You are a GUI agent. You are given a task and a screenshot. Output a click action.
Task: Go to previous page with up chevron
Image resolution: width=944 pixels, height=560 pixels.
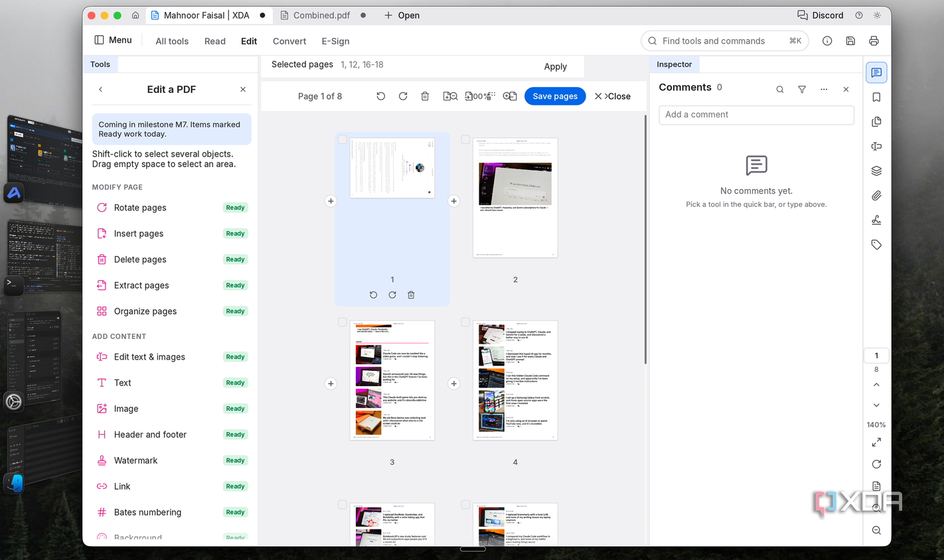point(876,385)
